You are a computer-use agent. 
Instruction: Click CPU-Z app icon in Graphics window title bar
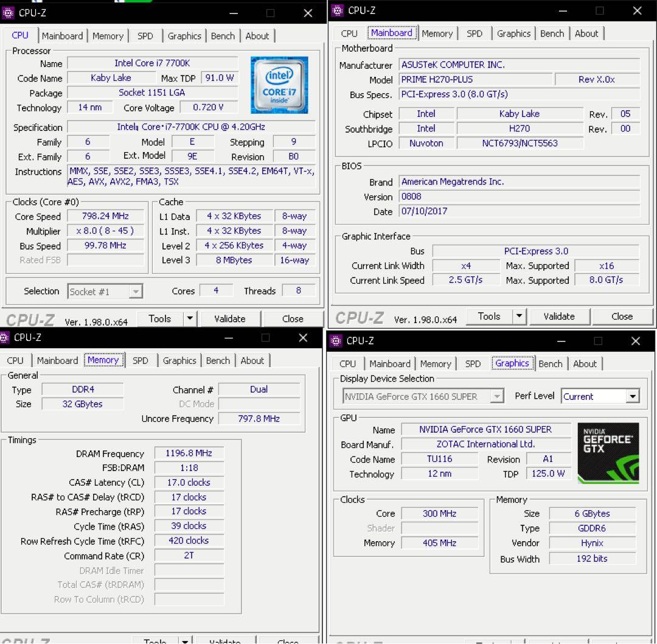point(336,341)
